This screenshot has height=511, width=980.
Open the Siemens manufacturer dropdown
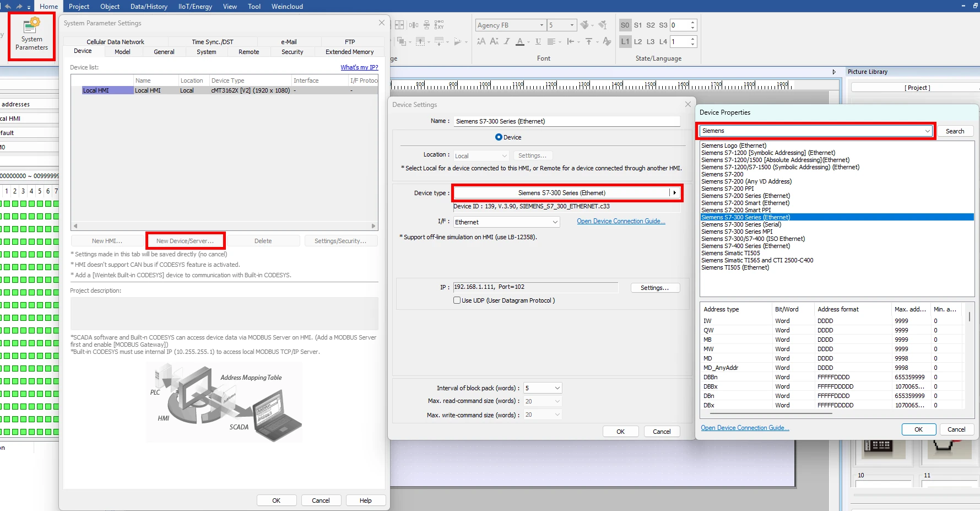click(927, 131)
